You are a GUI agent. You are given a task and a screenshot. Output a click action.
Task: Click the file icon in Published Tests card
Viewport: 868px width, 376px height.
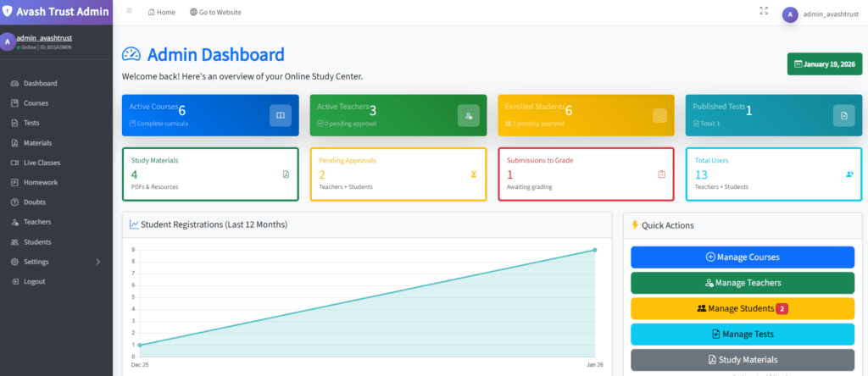coord(843,115)
